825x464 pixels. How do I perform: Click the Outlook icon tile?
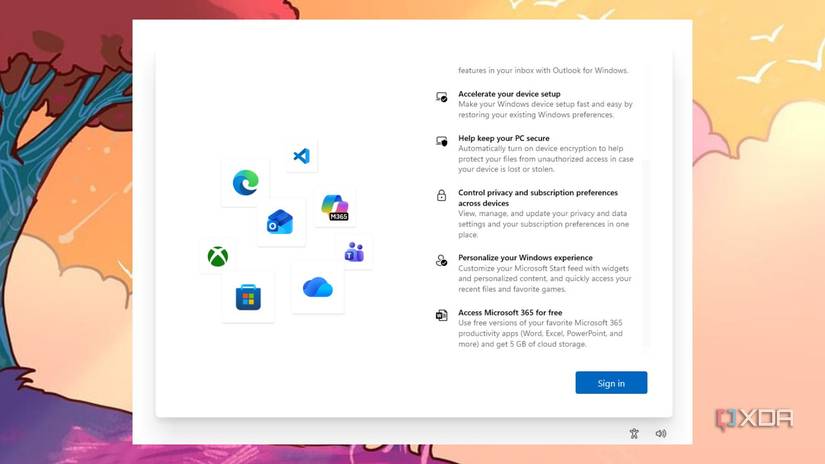coord(280,221)
